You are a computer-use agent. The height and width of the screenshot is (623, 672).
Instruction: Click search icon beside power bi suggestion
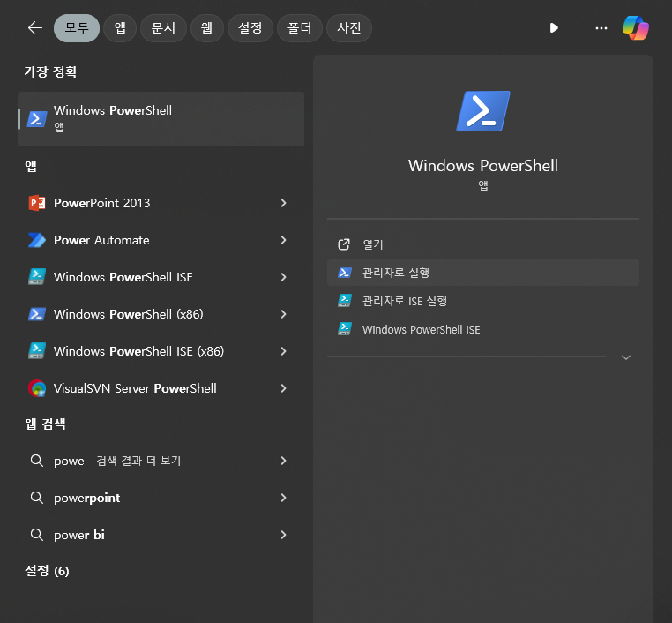[37, 535]
